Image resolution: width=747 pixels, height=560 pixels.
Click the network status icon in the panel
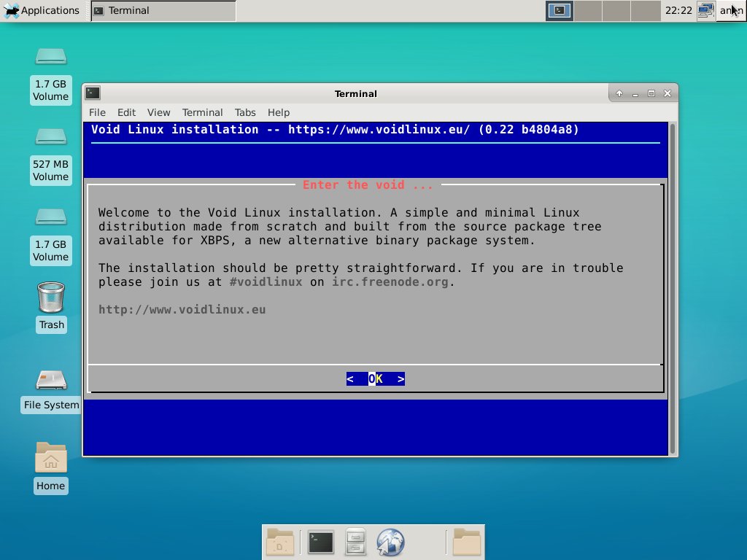click(705, 10)
